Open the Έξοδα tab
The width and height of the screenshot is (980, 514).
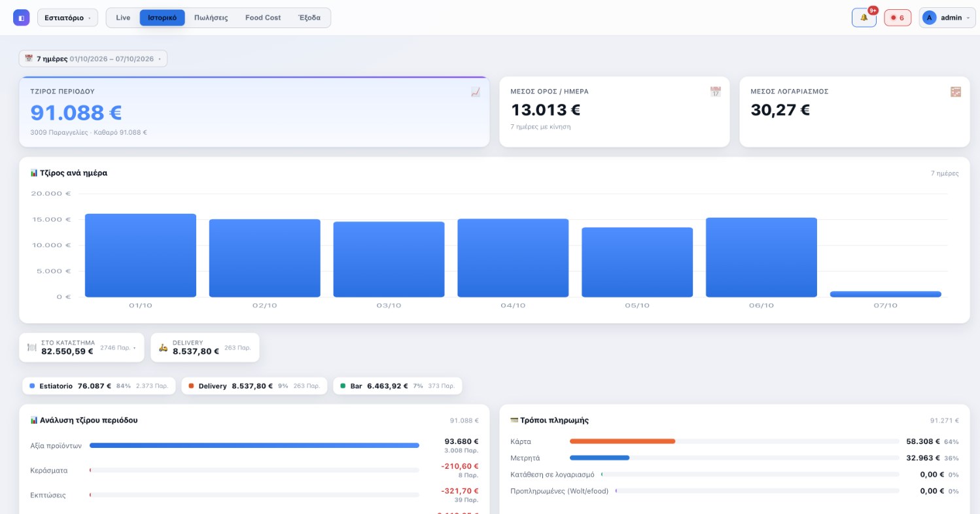coord(309,18)
